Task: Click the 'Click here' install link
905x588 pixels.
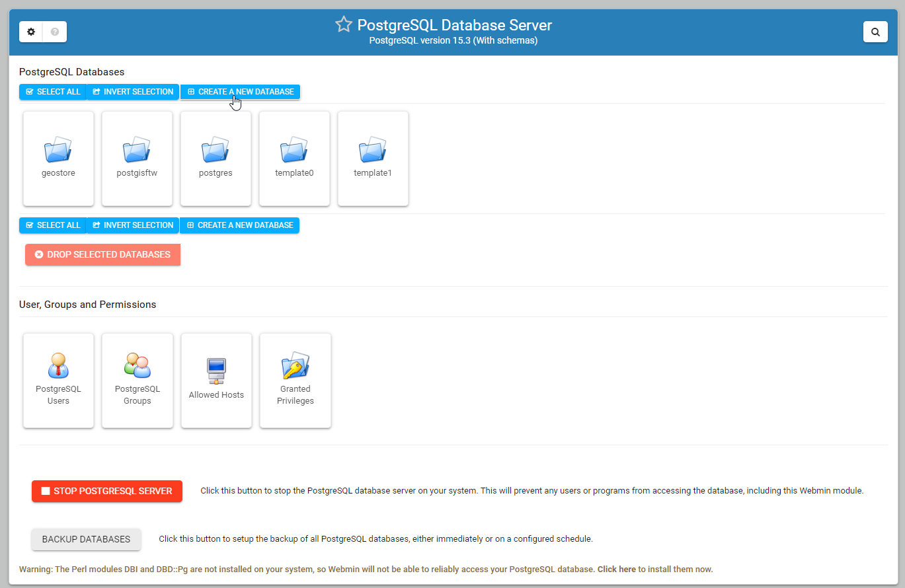Action: coord(616,569)
